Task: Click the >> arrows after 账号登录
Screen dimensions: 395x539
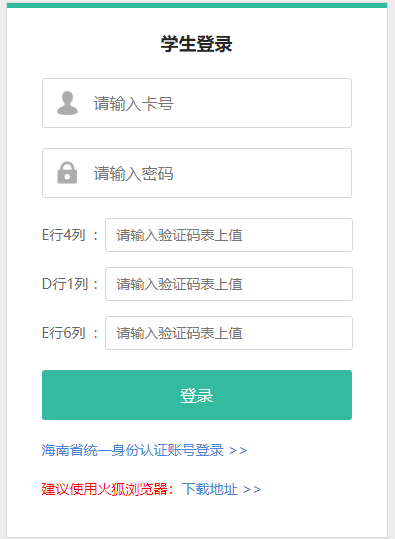Action: click(238, 451)
